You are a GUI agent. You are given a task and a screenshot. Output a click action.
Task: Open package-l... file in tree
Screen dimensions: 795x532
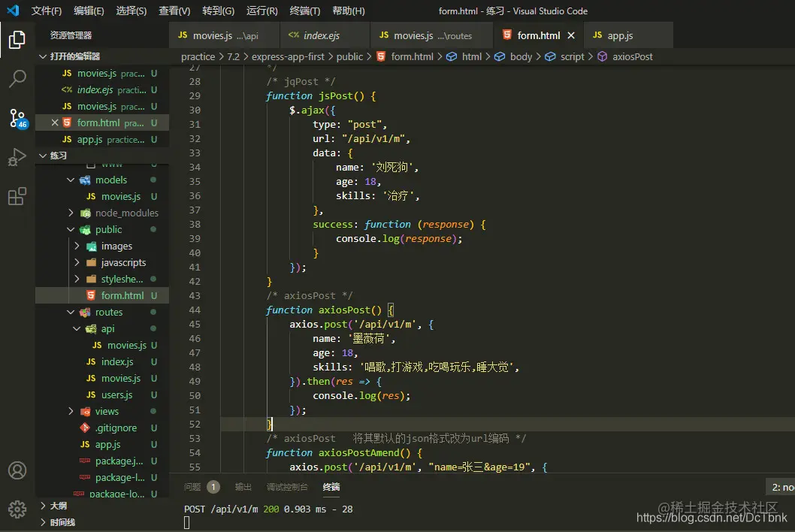tap(102, 478)
